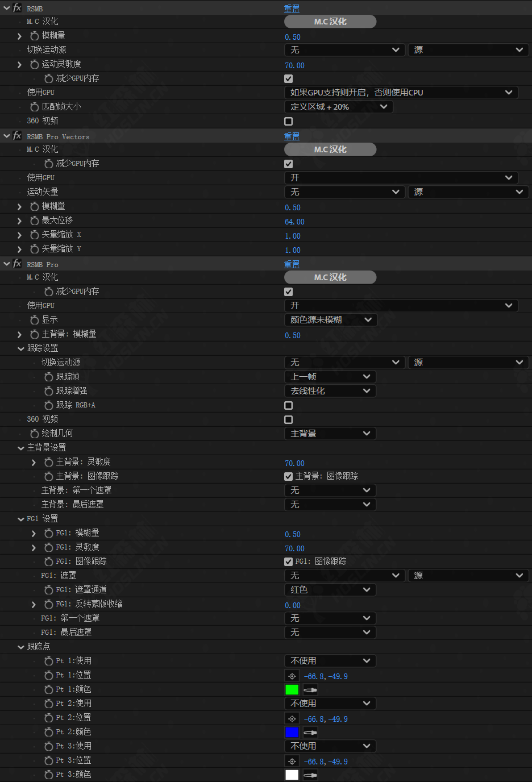Enable 跟踪 RGB+A checkbox
Viewport: 532px width, 782px height.
point(289,405)
